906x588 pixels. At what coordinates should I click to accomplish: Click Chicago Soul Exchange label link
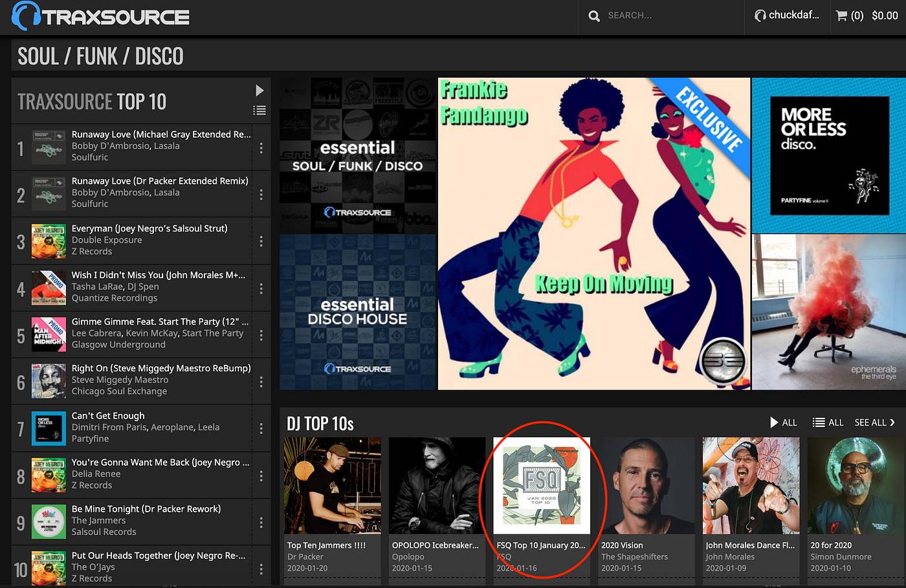pos(119,391)
